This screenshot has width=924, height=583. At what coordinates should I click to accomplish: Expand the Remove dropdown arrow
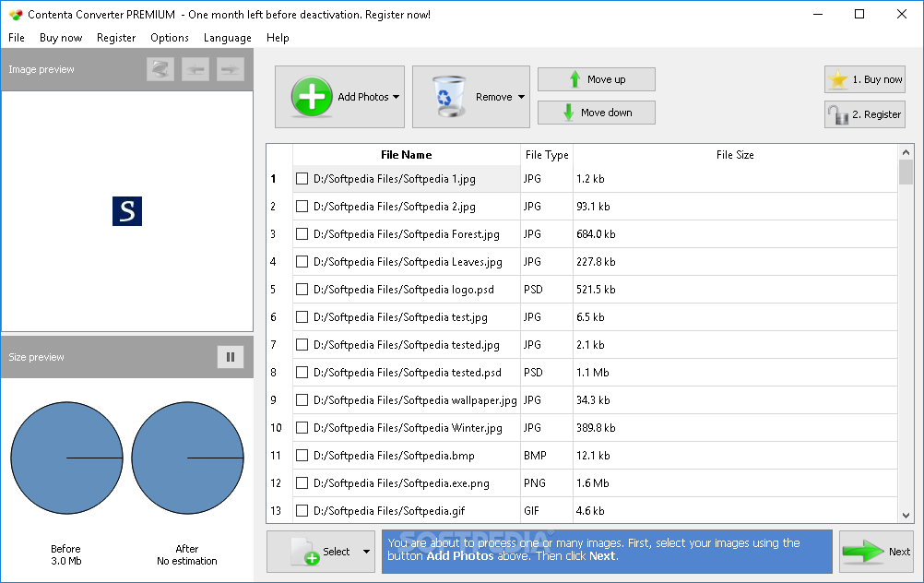(x=522, y=97)
